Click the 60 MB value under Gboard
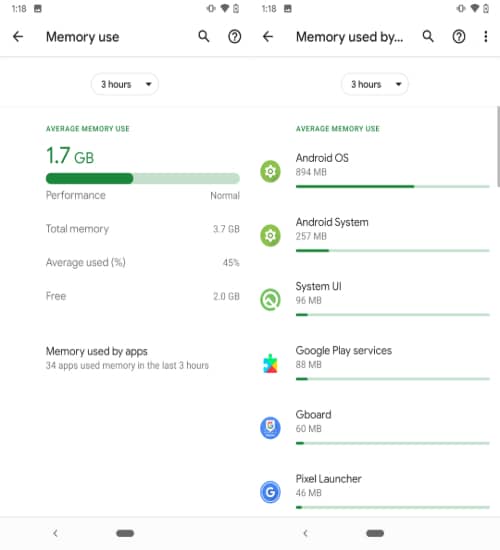This screenshot has height=550, width=500. point(308,429)
